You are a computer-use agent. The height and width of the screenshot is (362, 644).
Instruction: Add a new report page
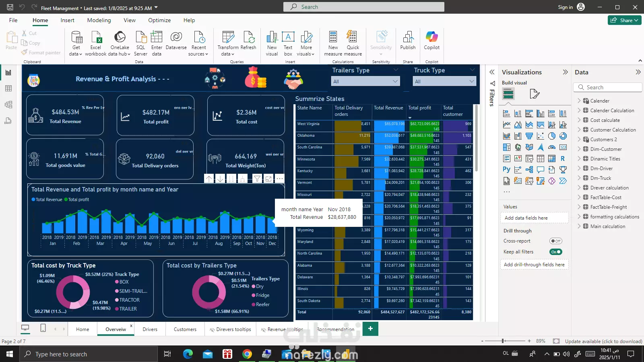pos(370,329)
